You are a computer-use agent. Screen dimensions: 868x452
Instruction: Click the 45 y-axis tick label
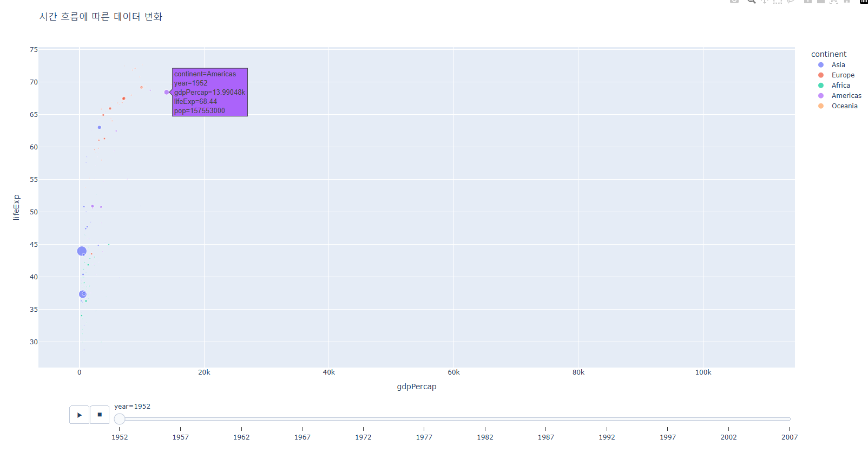click(x=34, y=245)
